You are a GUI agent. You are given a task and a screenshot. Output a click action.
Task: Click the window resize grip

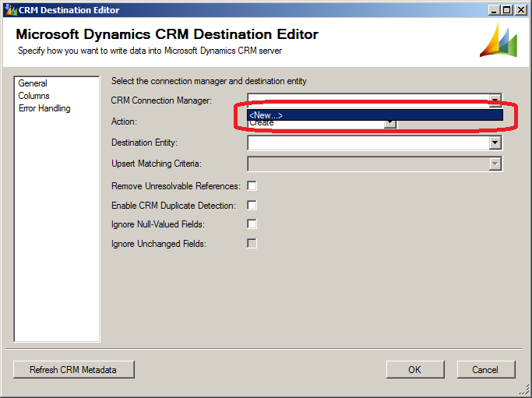click(x=524, y=390)
